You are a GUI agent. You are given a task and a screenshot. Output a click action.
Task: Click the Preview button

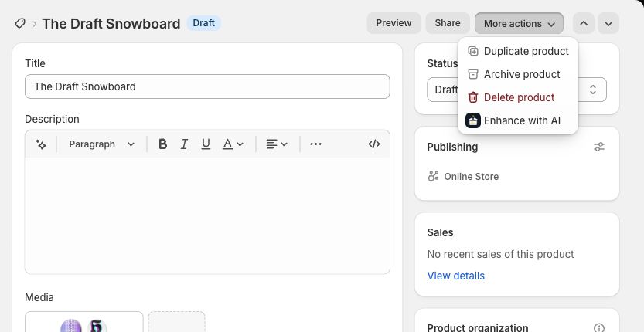[394, 23]
